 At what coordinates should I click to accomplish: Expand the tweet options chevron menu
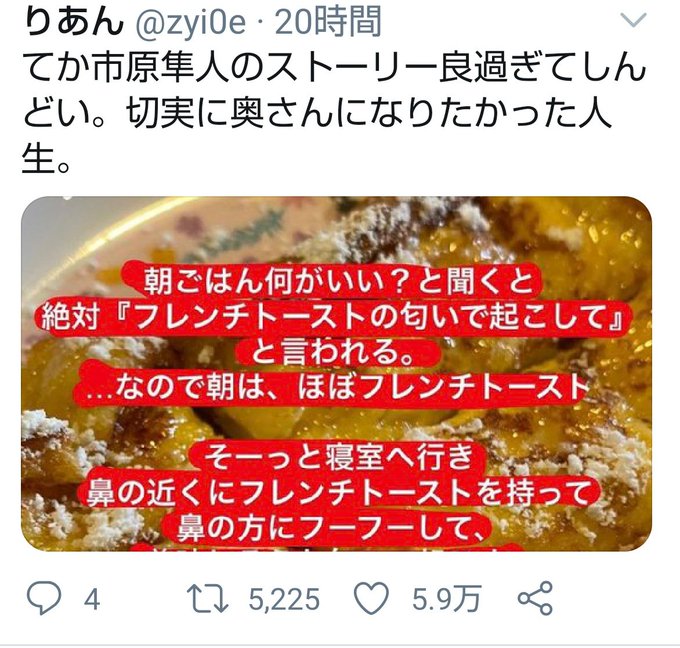[x=634, y=20]
